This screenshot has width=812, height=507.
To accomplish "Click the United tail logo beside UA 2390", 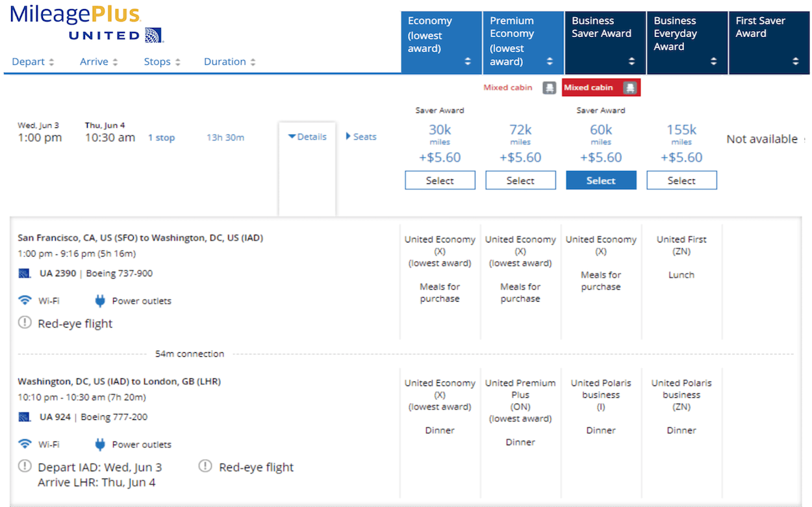I will click(x=25, y=274).
